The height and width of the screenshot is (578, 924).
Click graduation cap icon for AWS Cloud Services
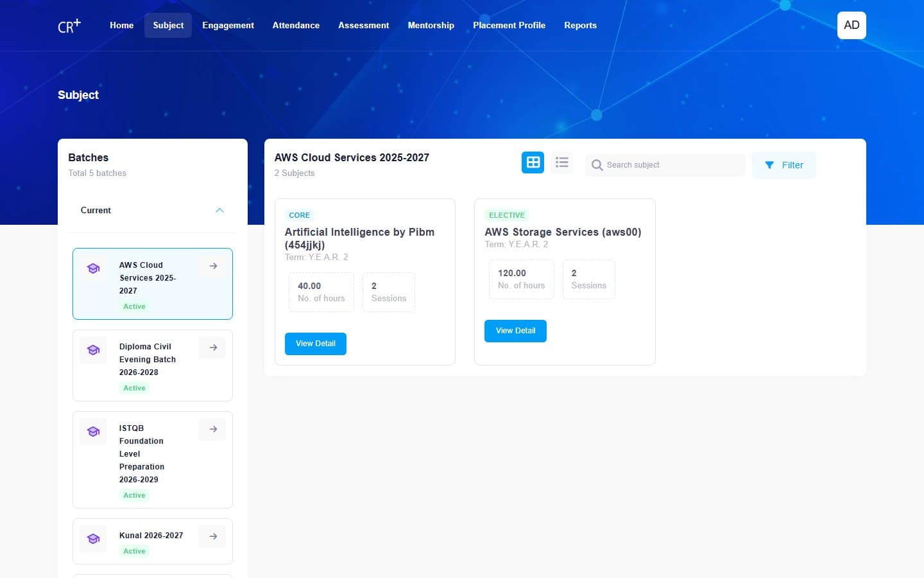click(93, 268)
